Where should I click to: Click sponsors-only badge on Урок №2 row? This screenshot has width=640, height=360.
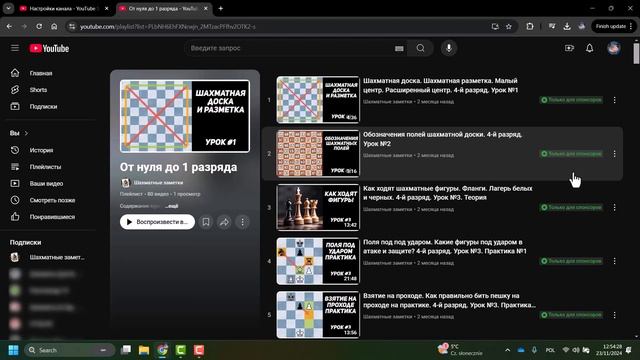(x=571, y=154)
